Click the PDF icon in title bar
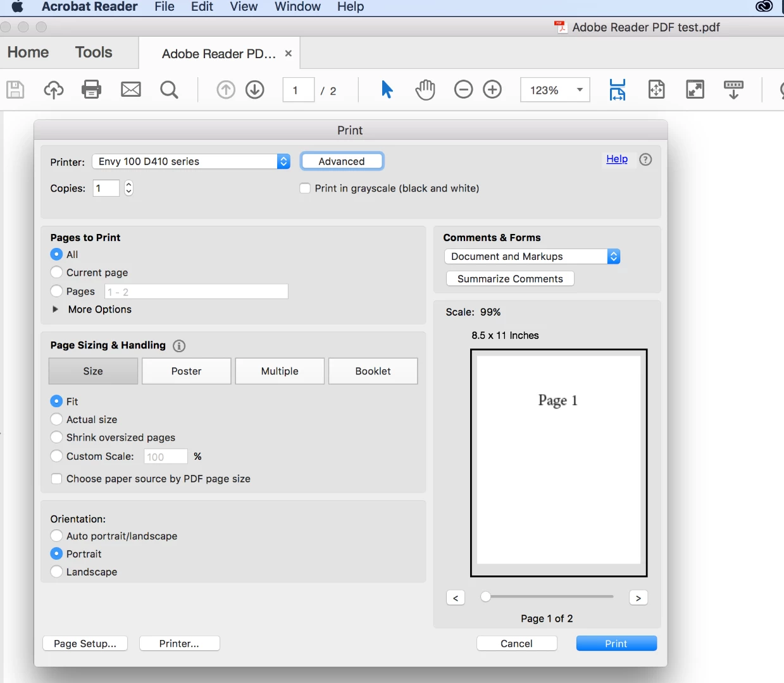Image resolution: width=784 pixels, height=683 pixels. [x=561, y=27]
